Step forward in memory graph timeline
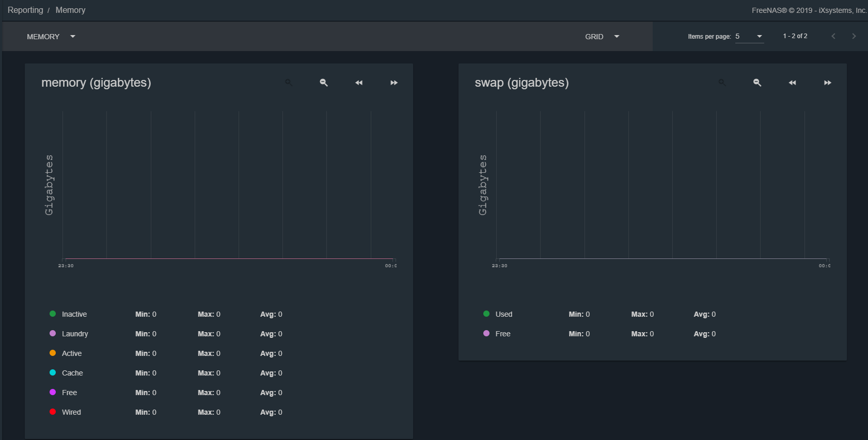 (x=394, y=83)
